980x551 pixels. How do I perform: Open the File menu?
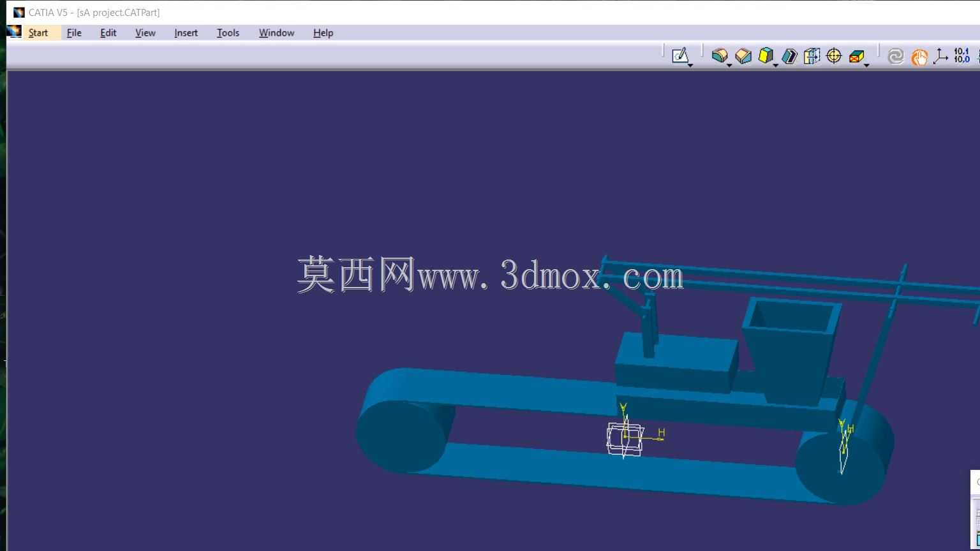click(x=74, y=33)
